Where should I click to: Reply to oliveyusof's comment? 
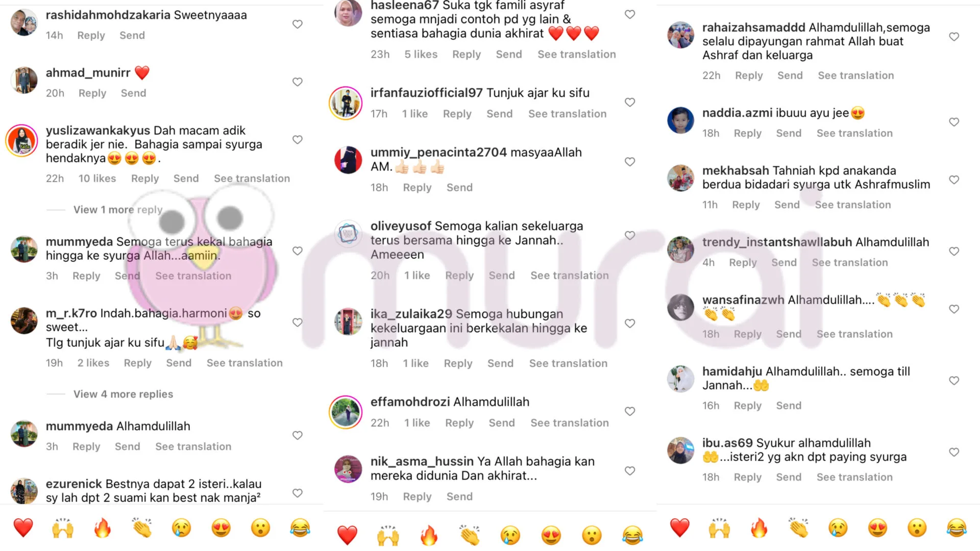(x=459, y=275)
